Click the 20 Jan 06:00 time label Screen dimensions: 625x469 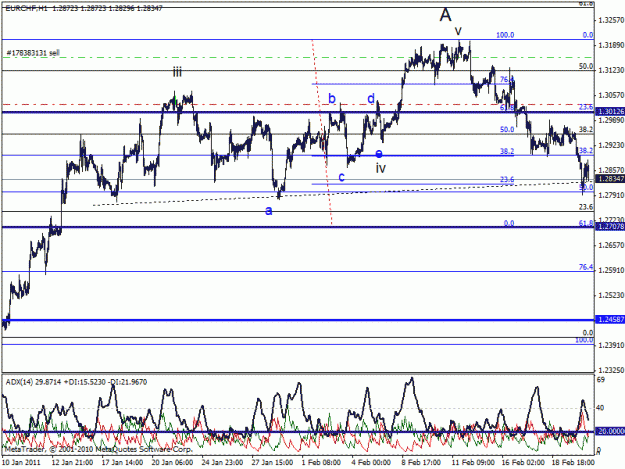(173, 463)
